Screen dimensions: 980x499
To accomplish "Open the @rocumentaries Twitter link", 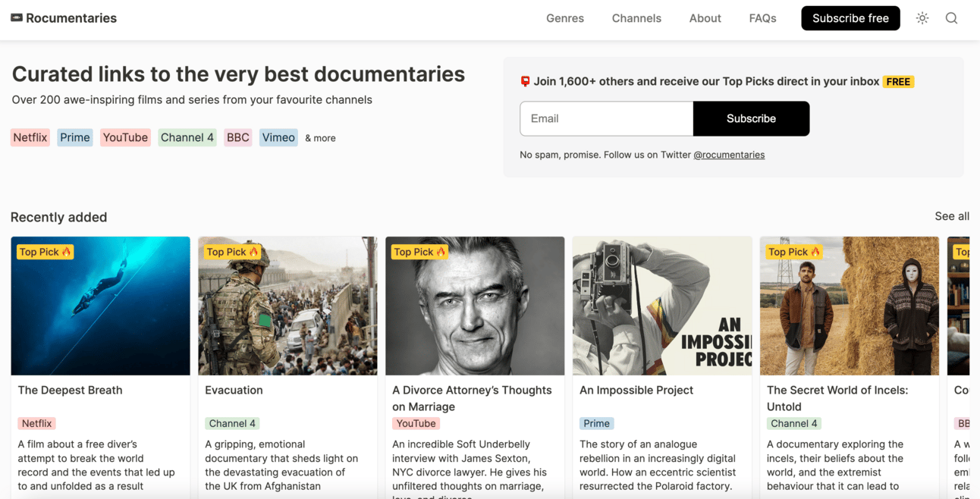I will click(729, 155).
